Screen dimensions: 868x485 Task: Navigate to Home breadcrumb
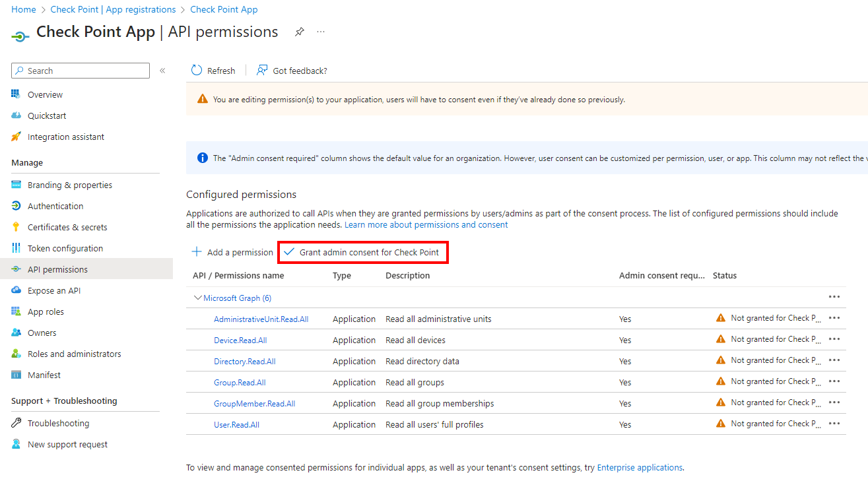click(24, 9)
